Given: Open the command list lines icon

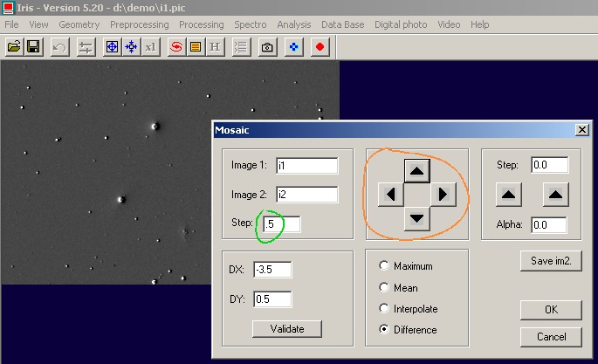Looking at the screenshot, I should pyautogui.click(x=241, y=47).
